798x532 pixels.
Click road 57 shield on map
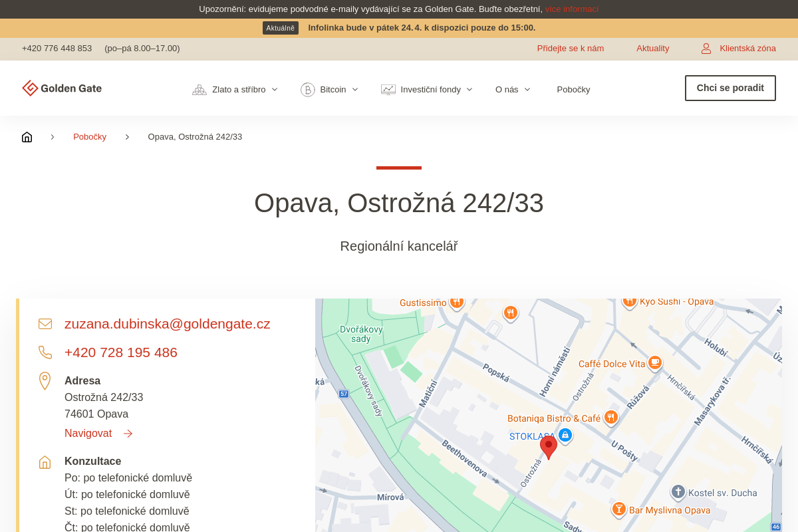[x=343, y=394]
